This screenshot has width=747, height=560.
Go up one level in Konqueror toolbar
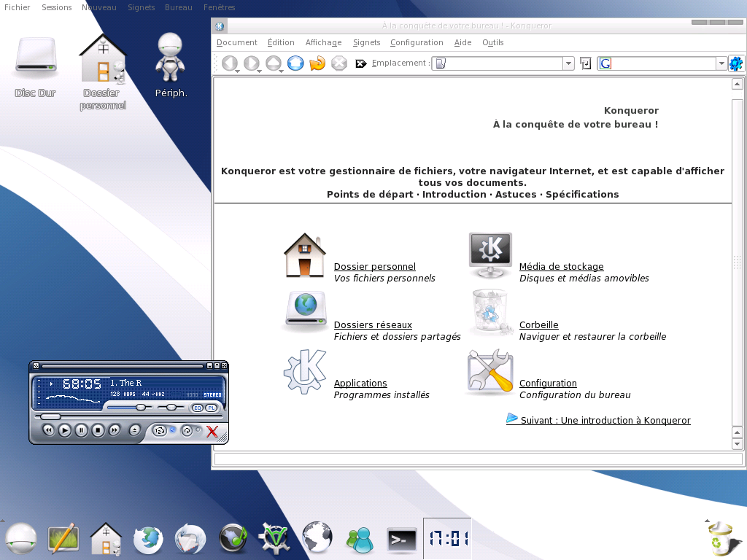pos(274,63)
